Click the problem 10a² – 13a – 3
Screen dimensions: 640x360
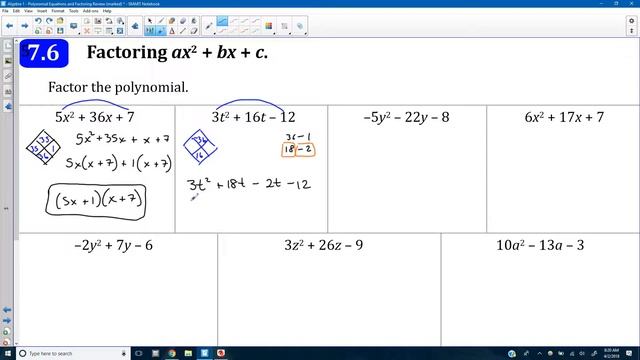(540, 245)
